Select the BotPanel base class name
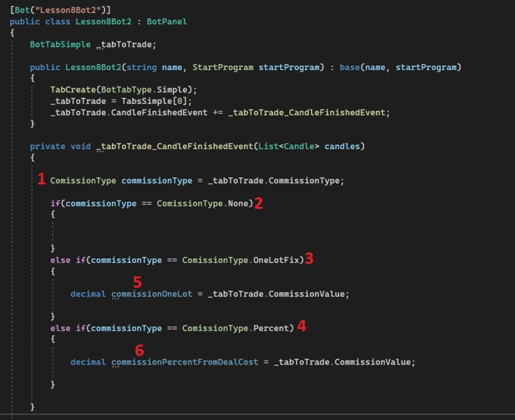 [x=166, y=21]
